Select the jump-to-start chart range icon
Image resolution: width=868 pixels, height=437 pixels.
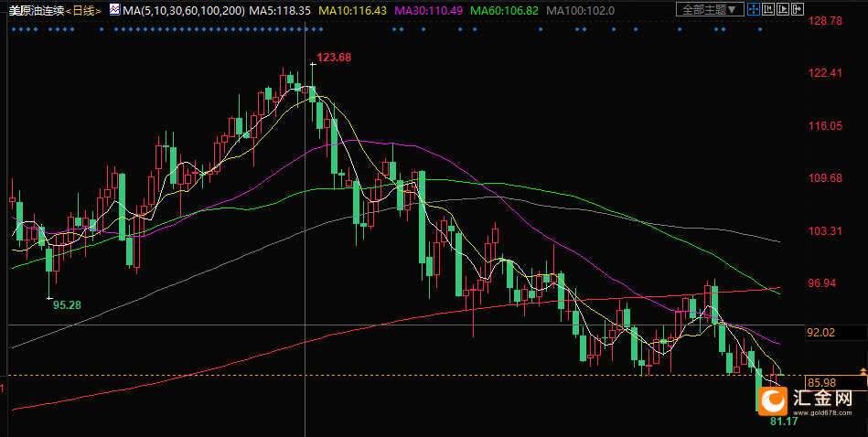click(768, 9)
